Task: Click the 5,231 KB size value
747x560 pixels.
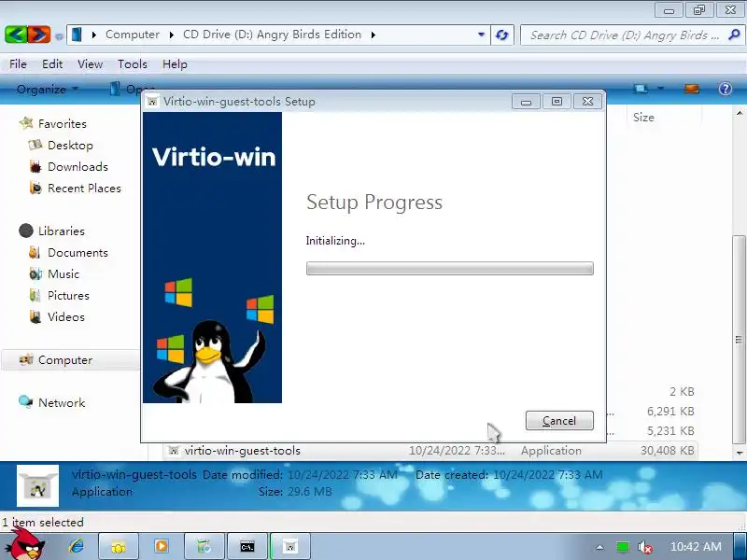Action: 670,430
